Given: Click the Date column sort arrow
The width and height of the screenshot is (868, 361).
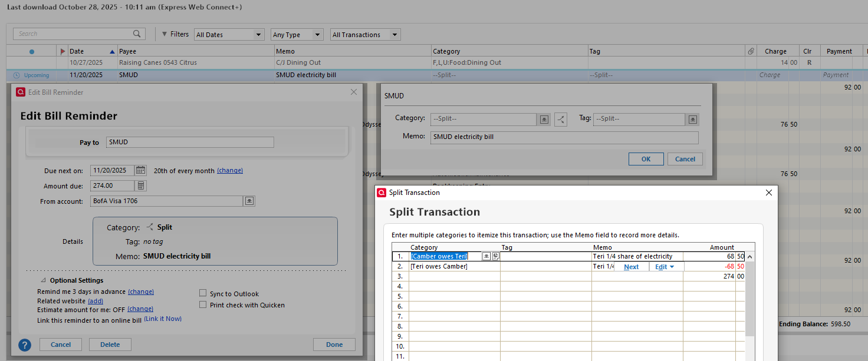Looking at the screenshot, I should point(112,51).
